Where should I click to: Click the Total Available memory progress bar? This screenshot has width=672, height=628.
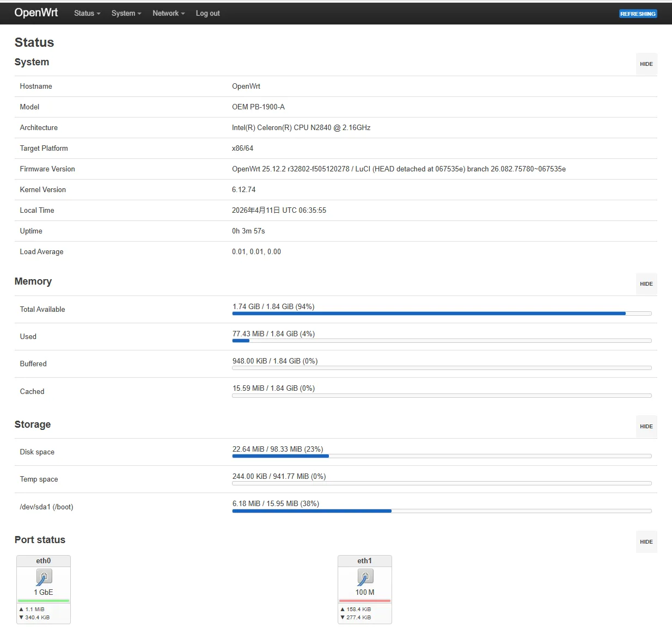click(x=441, y=313)
